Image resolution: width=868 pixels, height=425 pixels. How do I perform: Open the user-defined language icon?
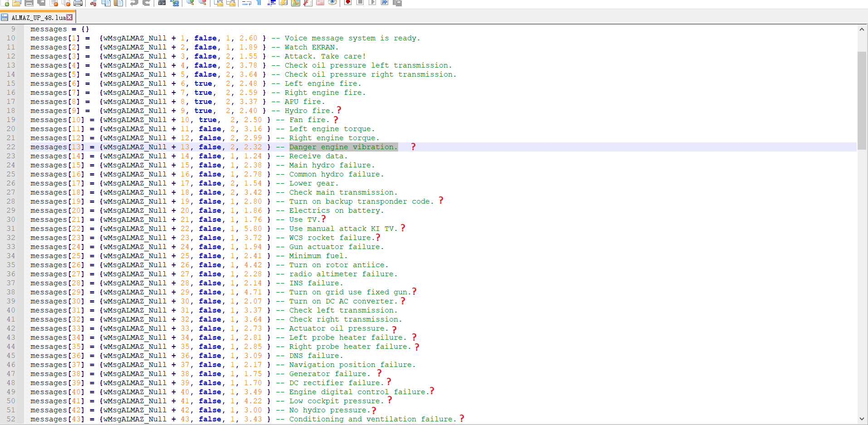click(x=283, y=3)
